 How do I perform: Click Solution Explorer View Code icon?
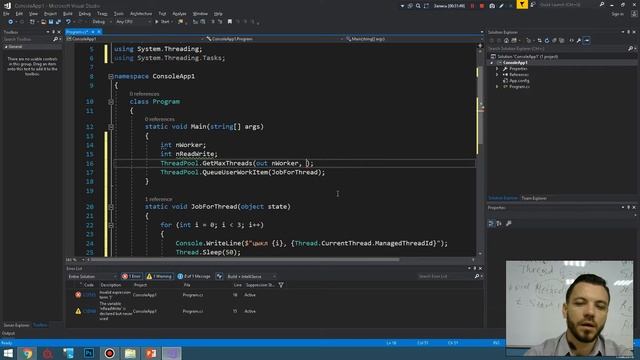coord(571,40)
